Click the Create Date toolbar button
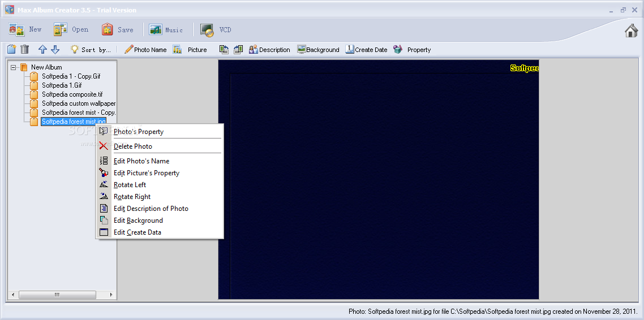Screen dimensions: 644x320 (x=366, y=50)
